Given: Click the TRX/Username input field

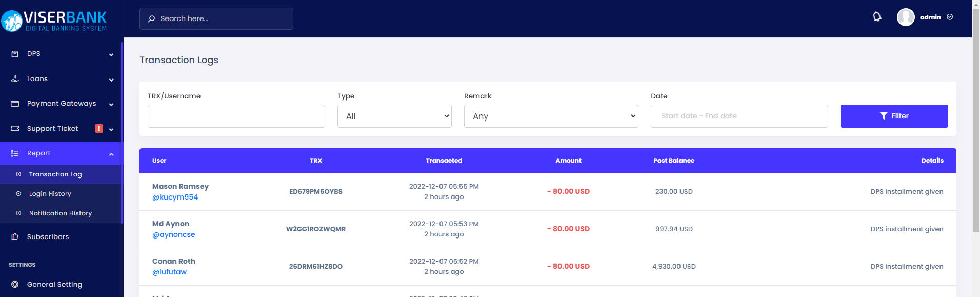Looking at the screenshot, I should coord(236,116).
